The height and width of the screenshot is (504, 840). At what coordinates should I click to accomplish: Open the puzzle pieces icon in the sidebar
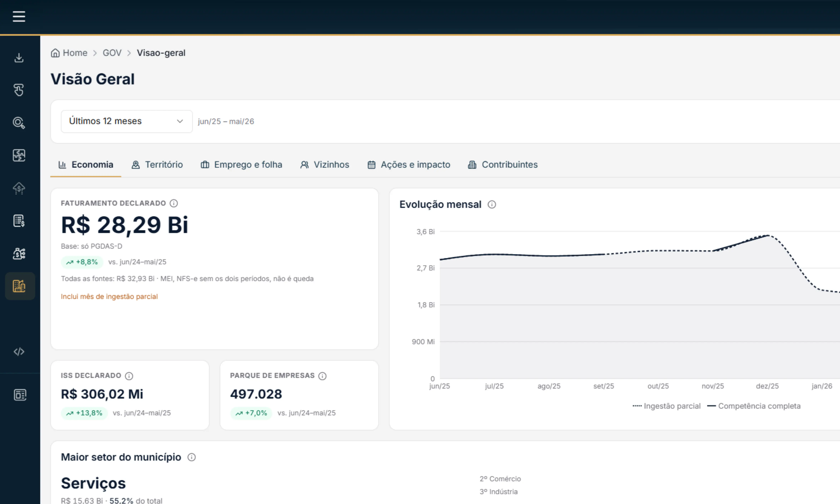19,155
